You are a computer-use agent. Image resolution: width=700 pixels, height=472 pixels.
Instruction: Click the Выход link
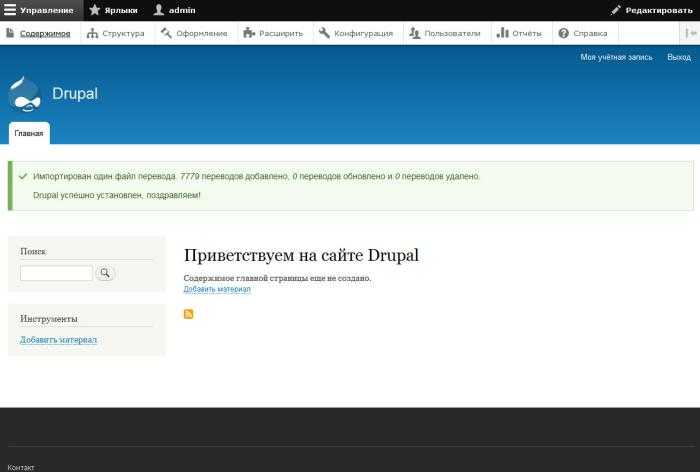pos(679,57)
